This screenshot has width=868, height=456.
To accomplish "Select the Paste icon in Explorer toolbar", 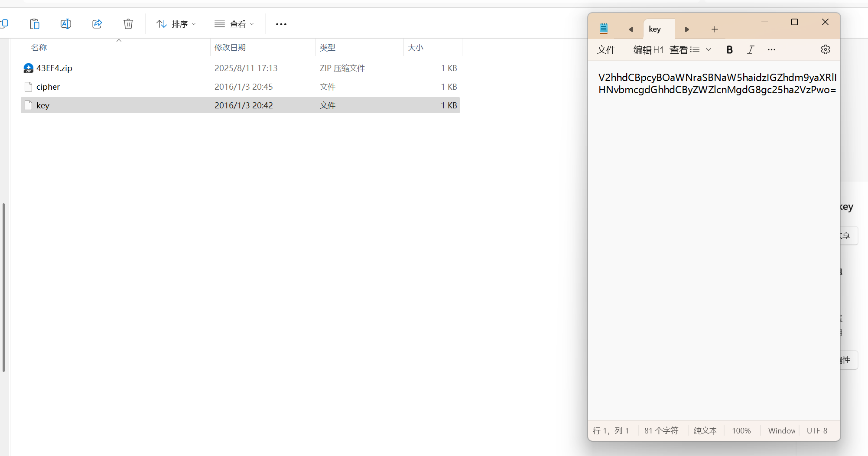I will (x=35, y=24).
